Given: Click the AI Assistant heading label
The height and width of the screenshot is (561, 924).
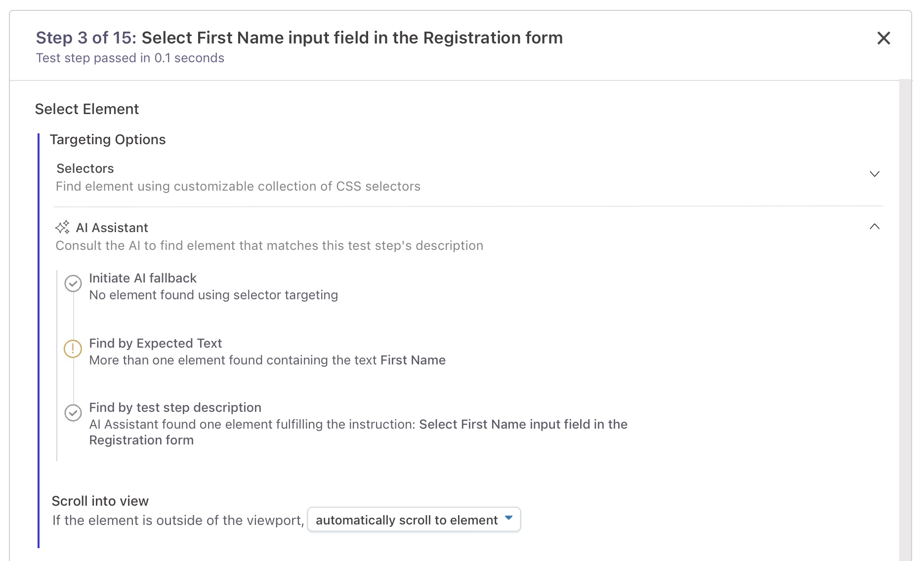Looking at the screenshot, I should tap(112, 228).
